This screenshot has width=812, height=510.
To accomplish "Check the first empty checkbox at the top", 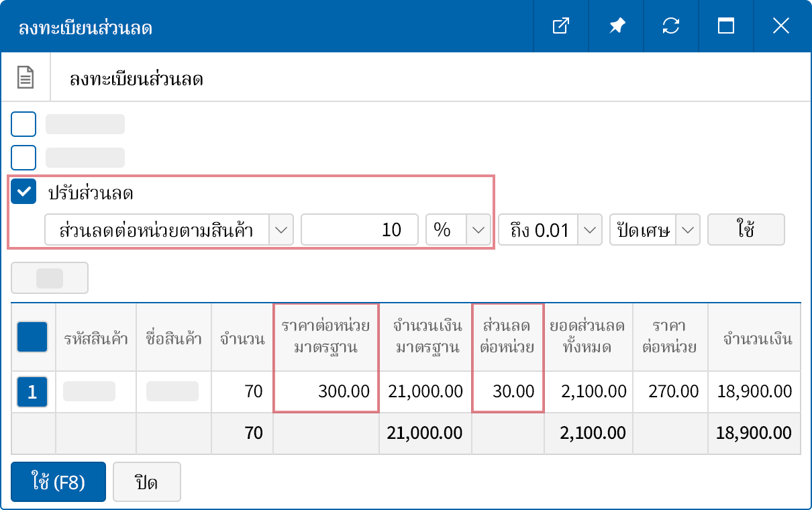I will click(x=23, y=123).
